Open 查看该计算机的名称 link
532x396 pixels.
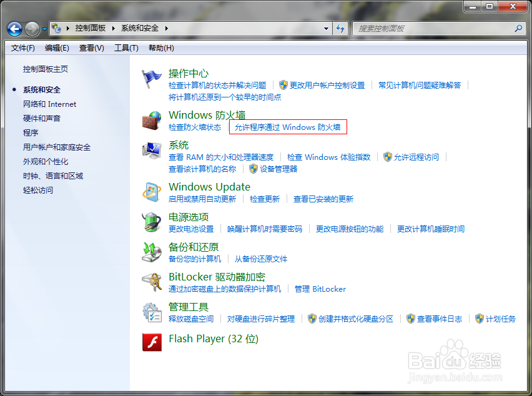[202, 169]
